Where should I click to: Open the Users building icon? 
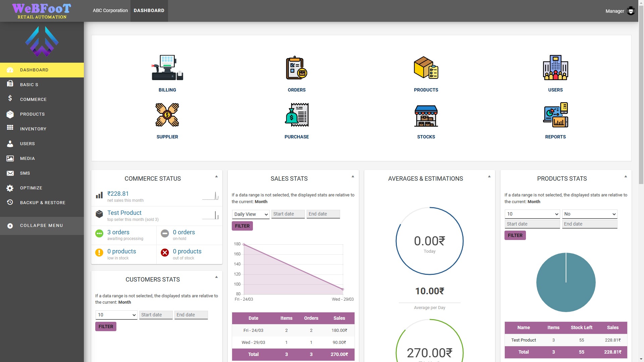pyautogui.click(x=555, y=68)
